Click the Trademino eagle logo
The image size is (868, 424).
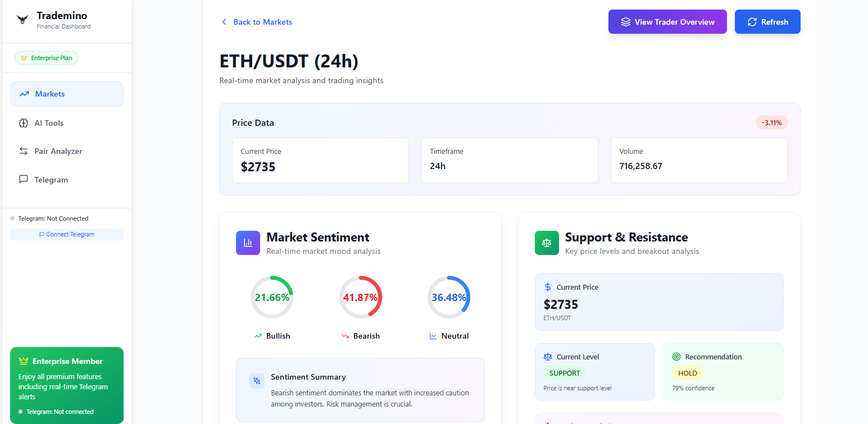[22, 19]
